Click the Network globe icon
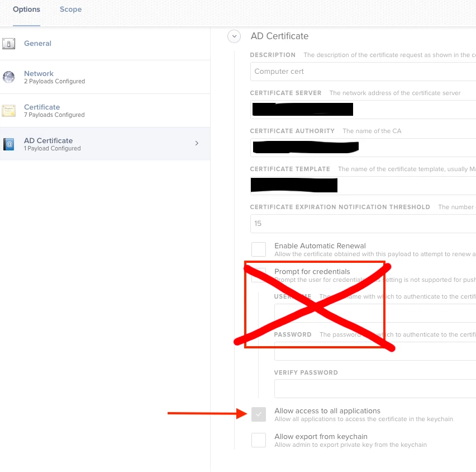 8,77
